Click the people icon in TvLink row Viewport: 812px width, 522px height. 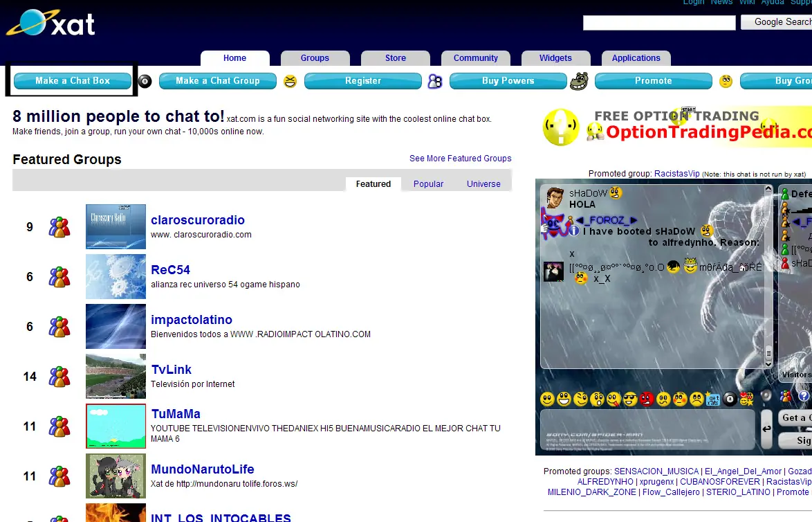[x=59, y=377]
